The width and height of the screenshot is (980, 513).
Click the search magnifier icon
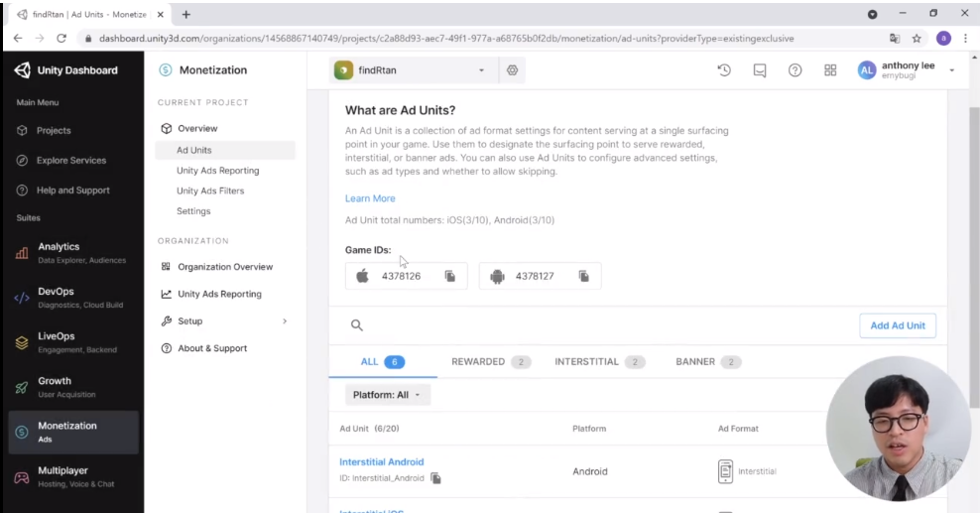(357, 325)
